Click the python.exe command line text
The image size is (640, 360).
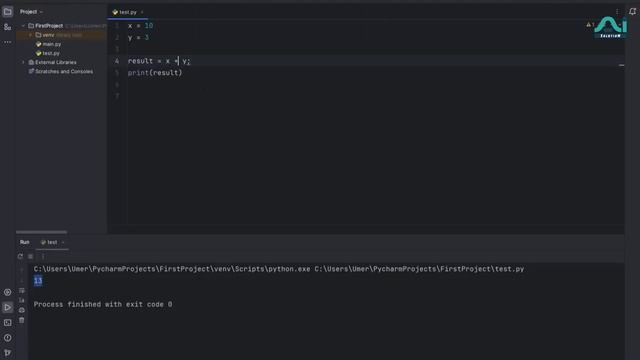[x=279, y=269]
